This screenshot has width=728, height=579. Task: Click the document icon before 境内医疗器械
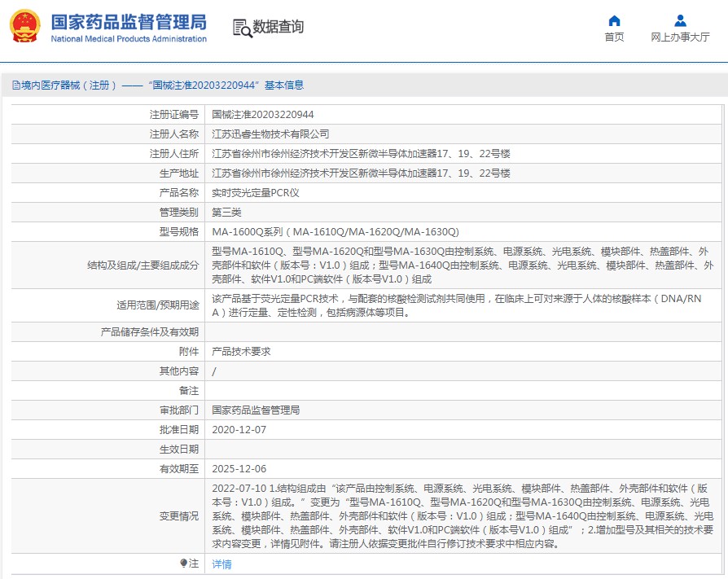tap(16, 86)
